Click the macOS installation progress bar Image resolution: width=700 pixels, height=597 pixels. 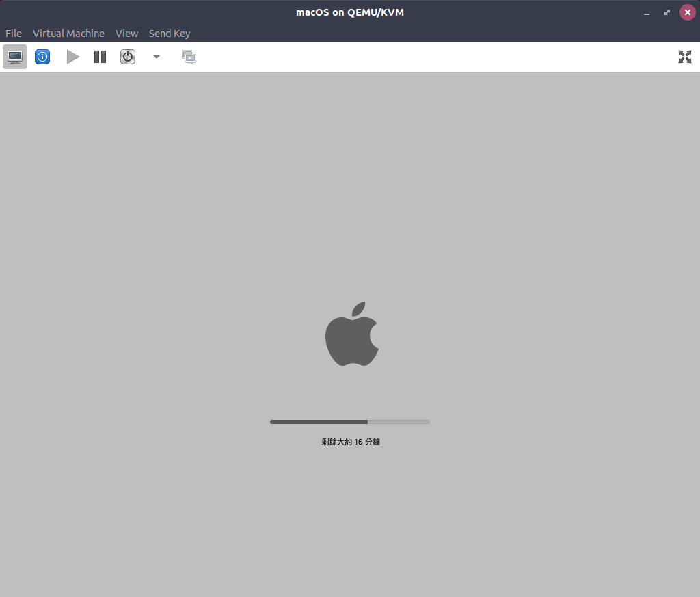[350, 422]
